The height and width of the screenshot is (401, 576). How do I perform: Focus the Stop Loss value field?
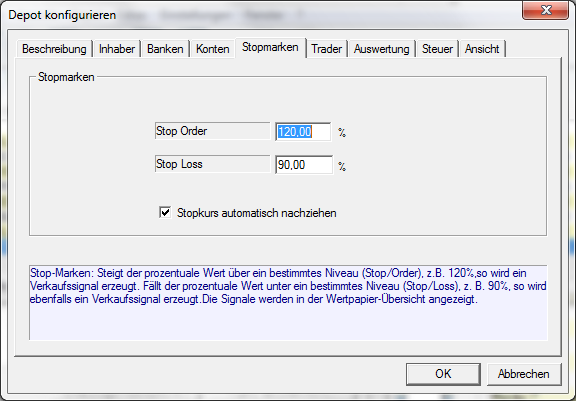[x=304, y=165]
